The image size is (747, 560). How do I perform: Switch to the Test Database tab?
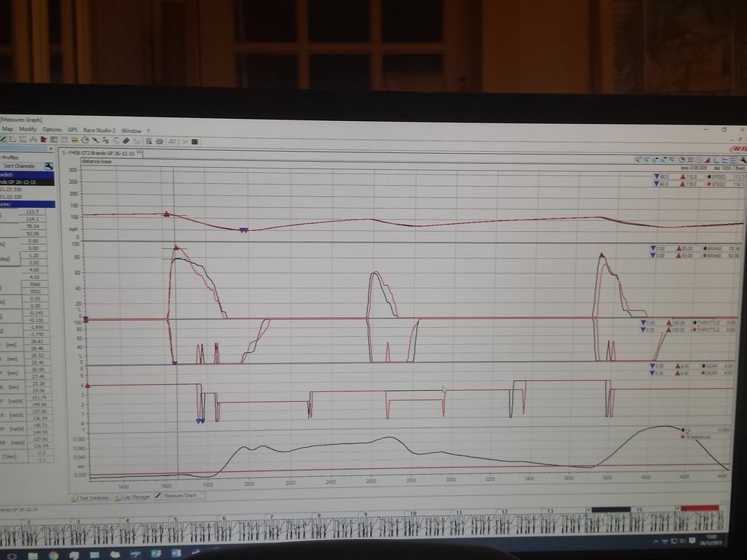[x=90, y=497]
